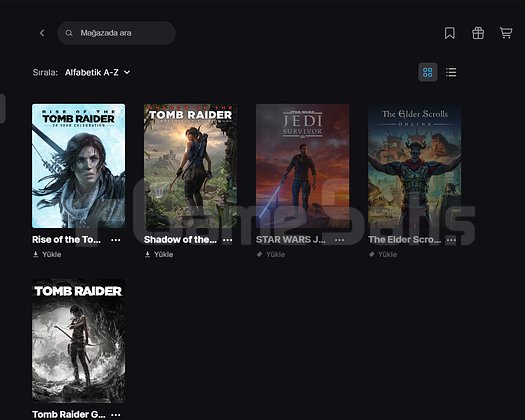Click the chevron next to Alfabetik A-Z

coord(127,72)
